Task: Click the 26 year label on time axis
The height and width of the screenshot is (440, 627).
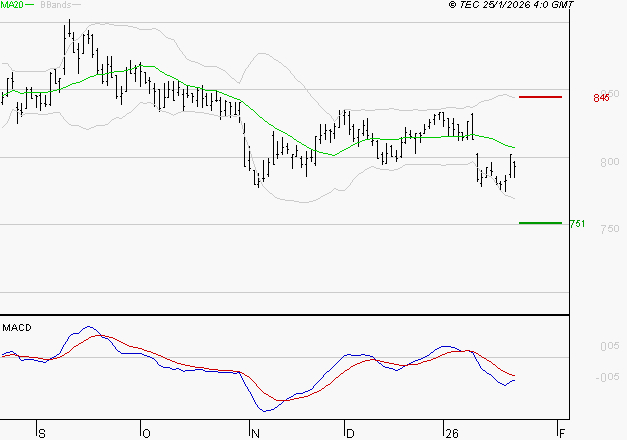Action: click(452, 434)
